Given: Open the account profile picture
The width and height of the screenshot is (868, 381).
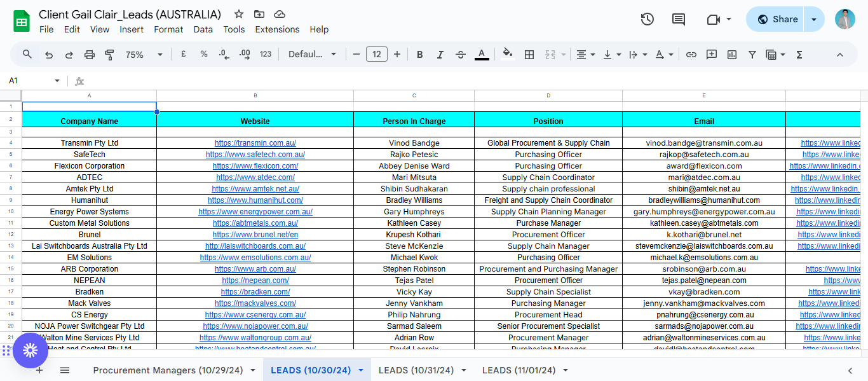Looking at the screenshot, I should (x=845, y=19).
